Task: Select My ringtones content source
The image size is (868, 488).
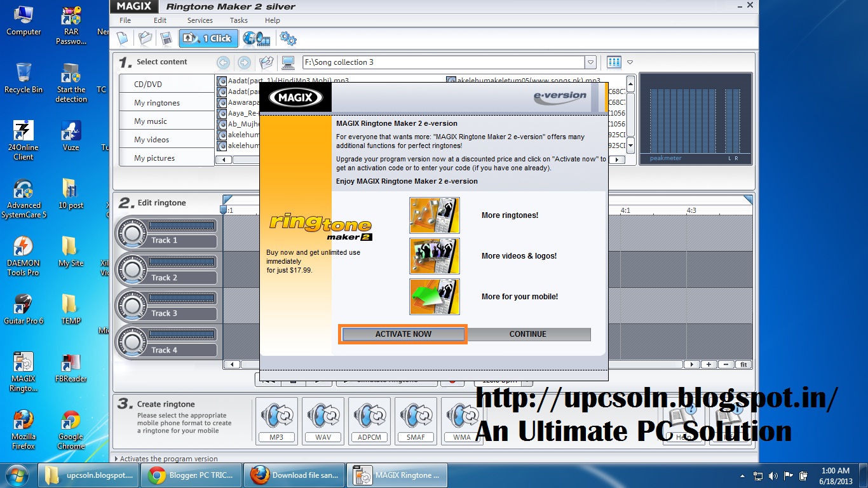Action: coord(166,102)
